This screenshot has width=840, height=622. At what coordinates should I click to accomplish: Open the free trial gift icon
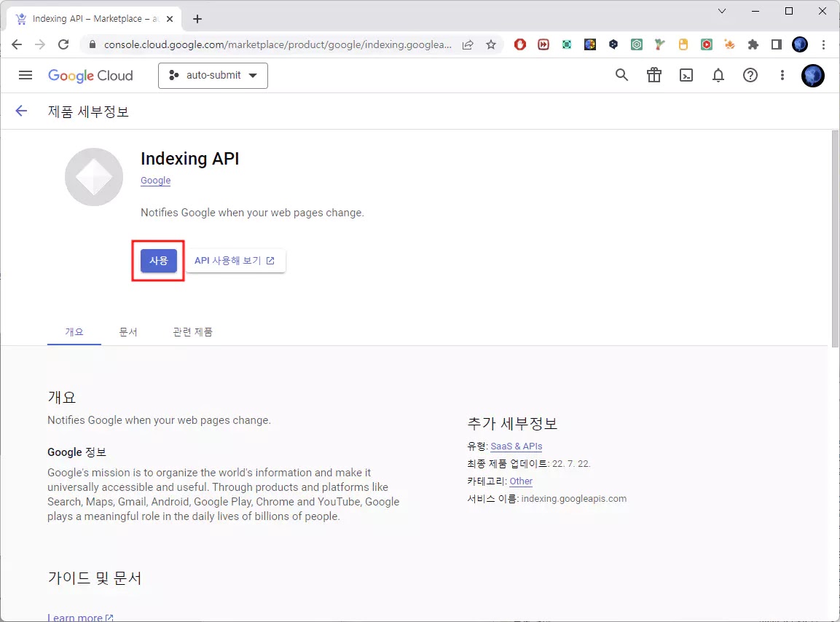(653, 76)
